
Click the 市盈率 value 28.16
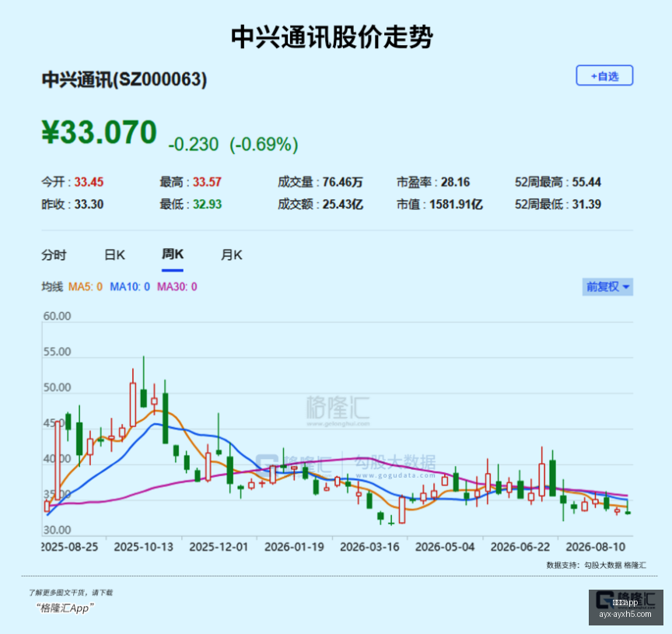point(455,182)
